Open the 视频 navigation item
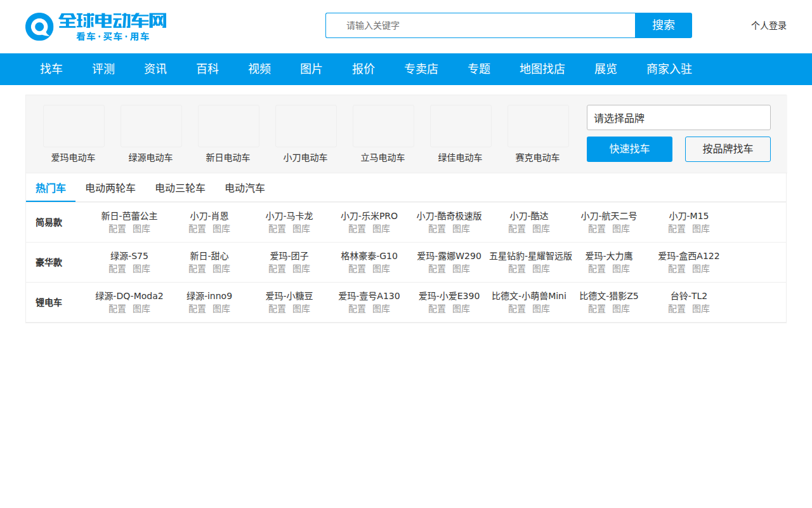 (259, 69)
